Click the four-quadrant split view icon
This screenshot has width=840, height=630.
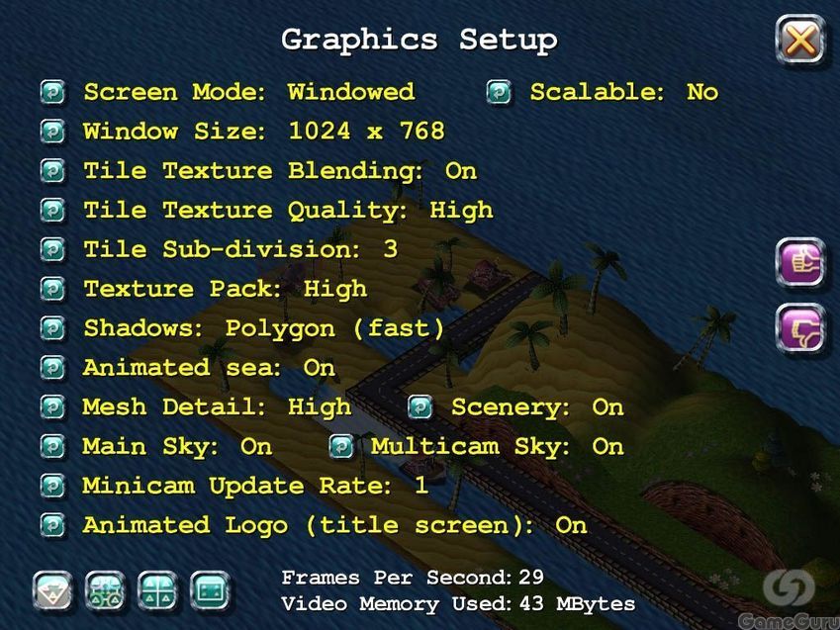[x=157, y=591]
